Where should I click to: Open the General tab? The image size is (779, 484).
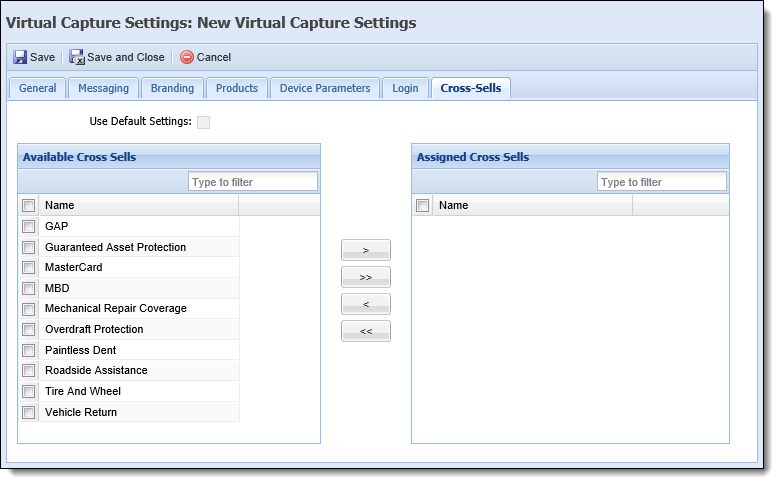(37, 88)
